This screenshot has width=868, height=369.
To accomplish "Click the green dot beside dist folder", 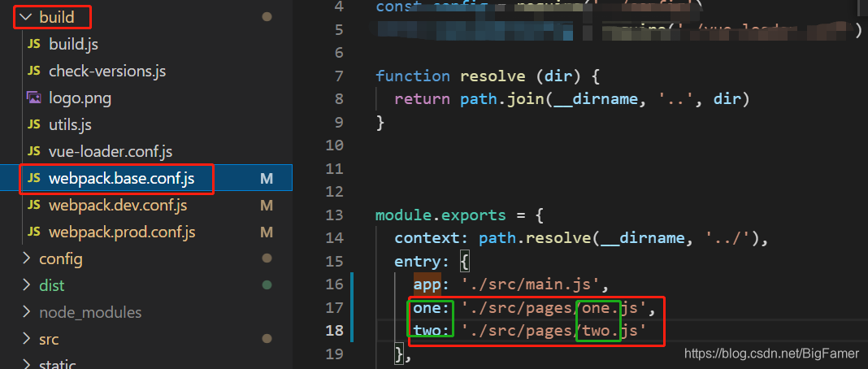I will (x=267, y=285).
